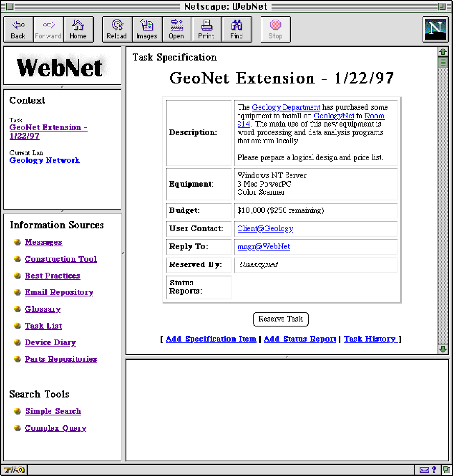Click scrollbar up arrow
Viewport: 453px width, 476px height.
[443, 52]
